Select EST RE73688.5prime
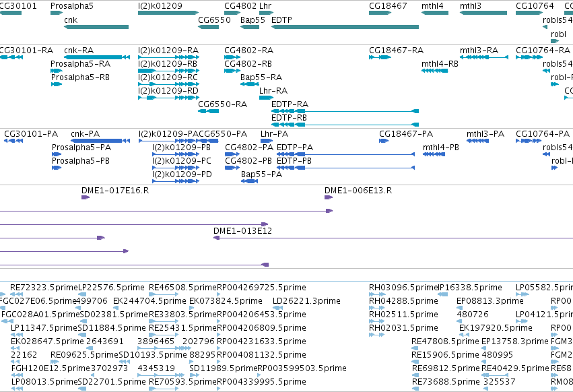This screenshot has width=573, height=392. (x=446, y=382)
